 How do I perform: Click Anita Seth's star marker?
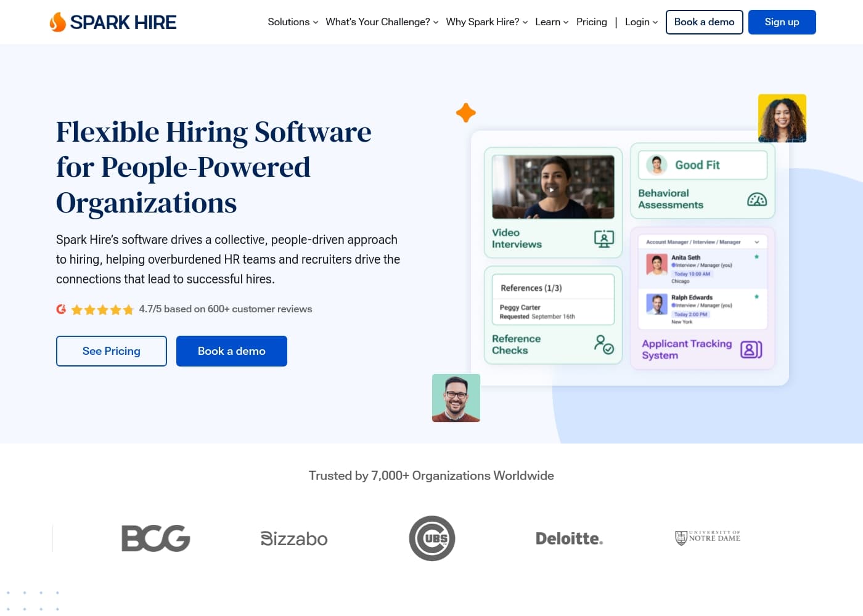tap(756, 257)
